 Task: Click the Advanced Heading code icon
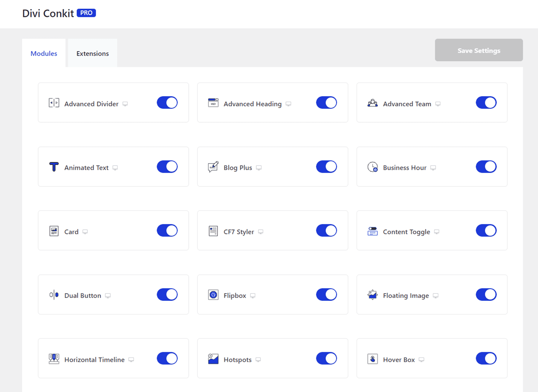(x=213, y=103)
